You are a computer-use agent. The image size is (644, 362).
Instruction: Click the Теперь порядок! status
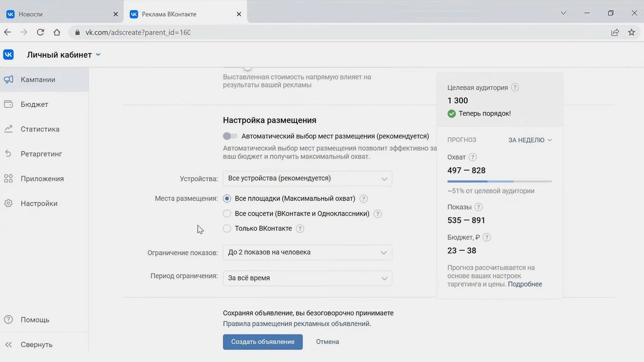click(479, 113)
